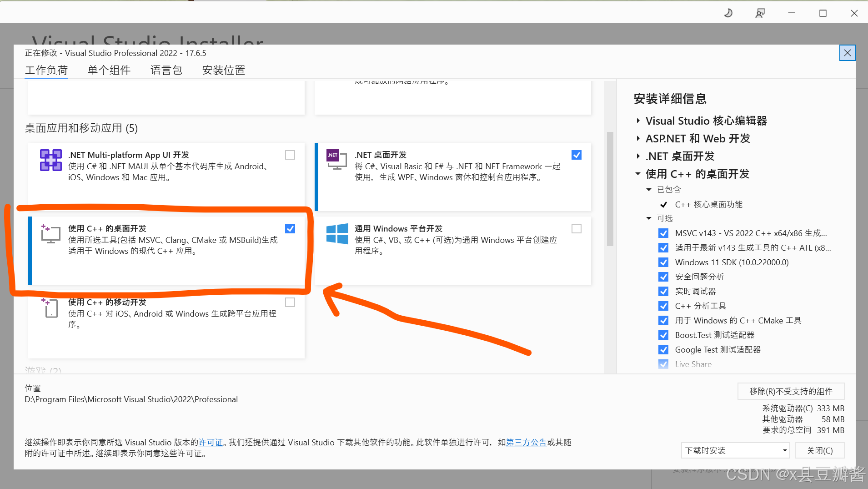Check the .NET Multi-platform App UI workload
This screenshot has width=868, height=489.
[x=290, y=155]
